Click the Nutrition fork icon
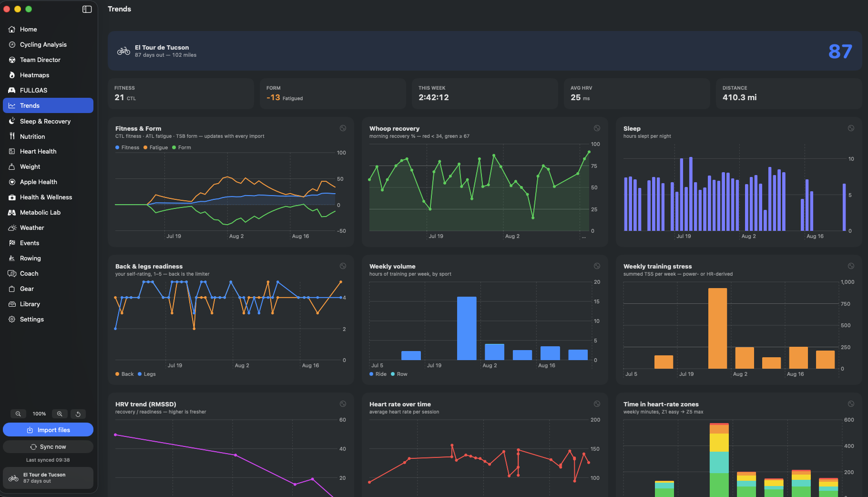868x497 pixels. click(12, 136)
